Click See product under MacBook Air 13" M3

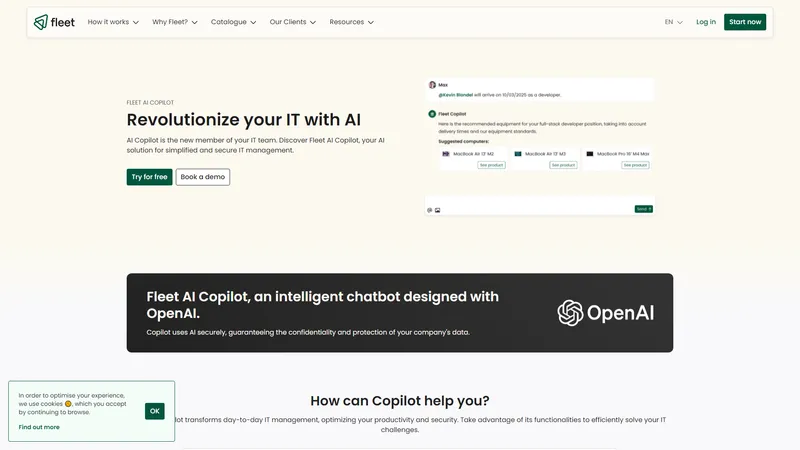click(563, 165)
